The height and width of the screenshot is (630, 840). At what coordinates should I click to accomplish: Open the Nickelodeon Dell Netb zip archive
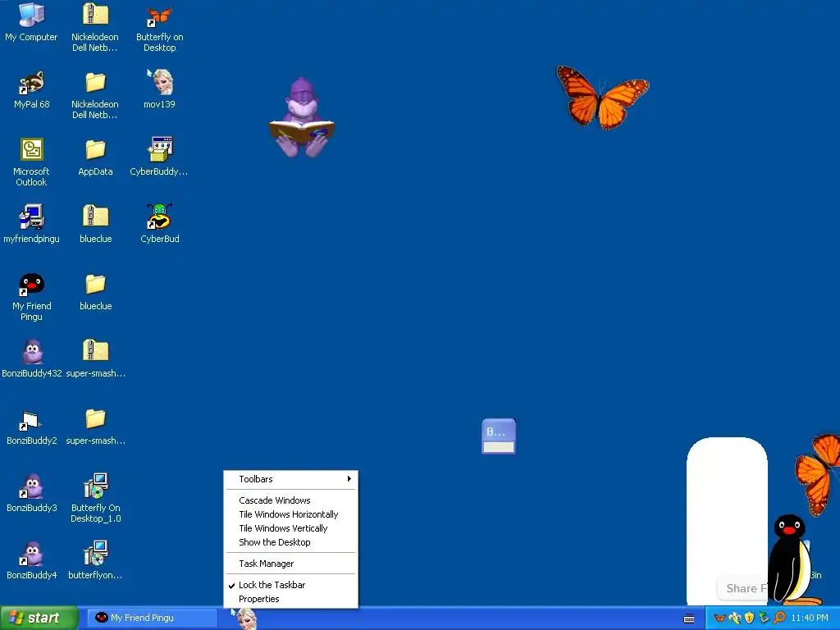[95, 27]
